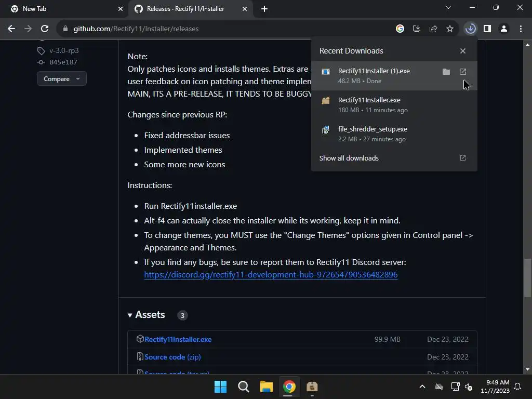
Task: Click file_shredder_setup.exe file icon
Action: coord(325,129)
